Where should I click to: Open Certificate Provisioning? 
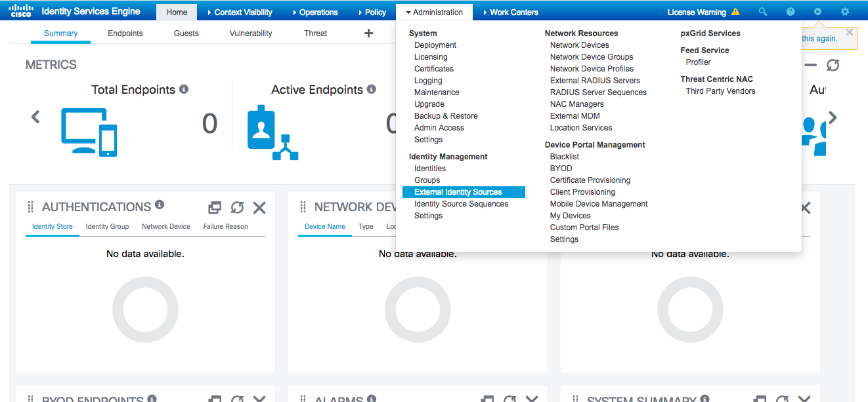[590, 180]
